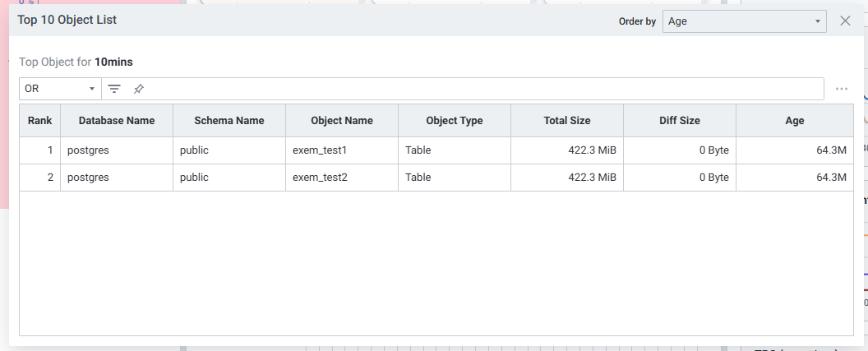Click the Diff Size column header
Viewport: 868px width, 351px height.
(680, 121)
